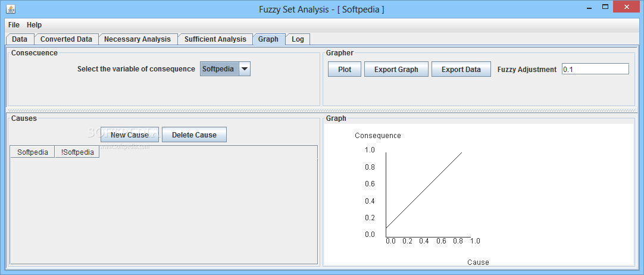The height and width of the screenshot is (275, 644).
Task: Focus the Fuzzy Adjustment input field
Action: 595,70
